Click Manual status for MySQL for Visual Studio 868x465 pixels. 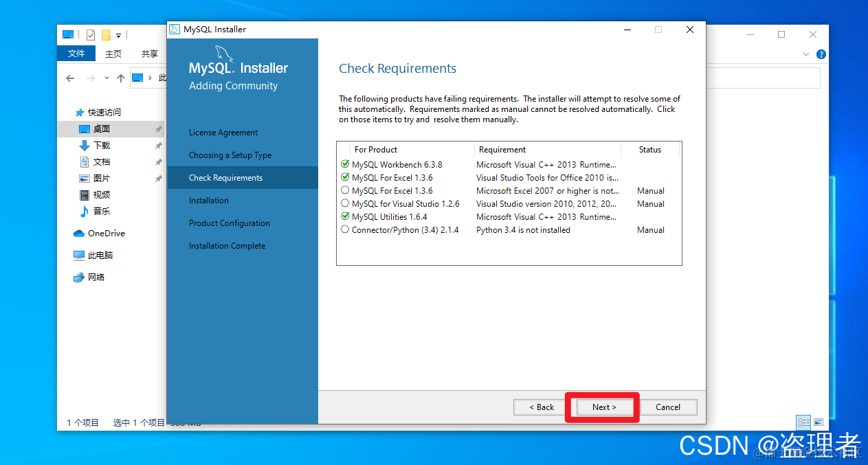[x=651, y=204]
